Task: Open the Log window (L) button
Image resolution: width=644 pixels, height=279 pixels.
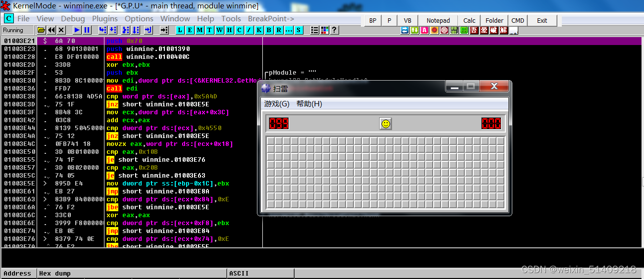Action: pos(180,30)
